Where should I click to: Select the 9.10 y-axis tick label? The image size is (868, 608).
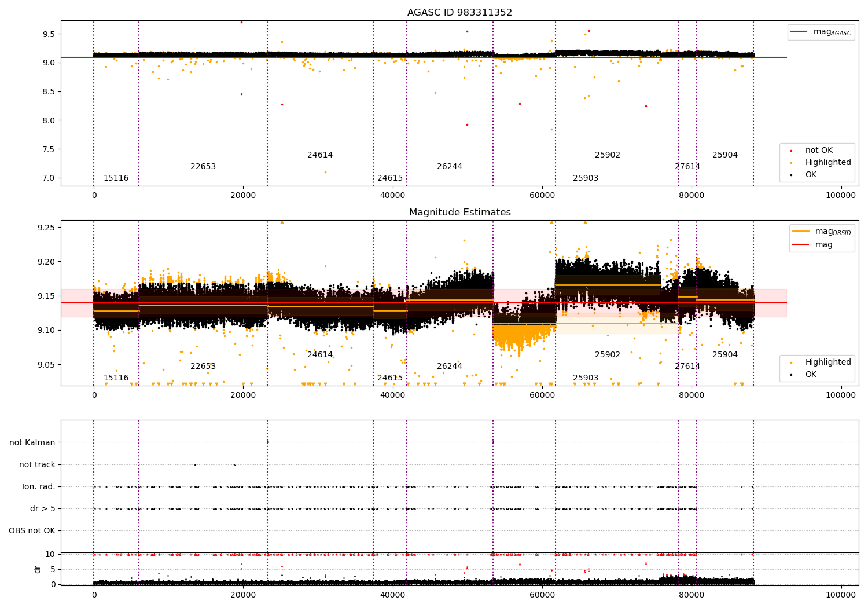(x=46, y=331)
